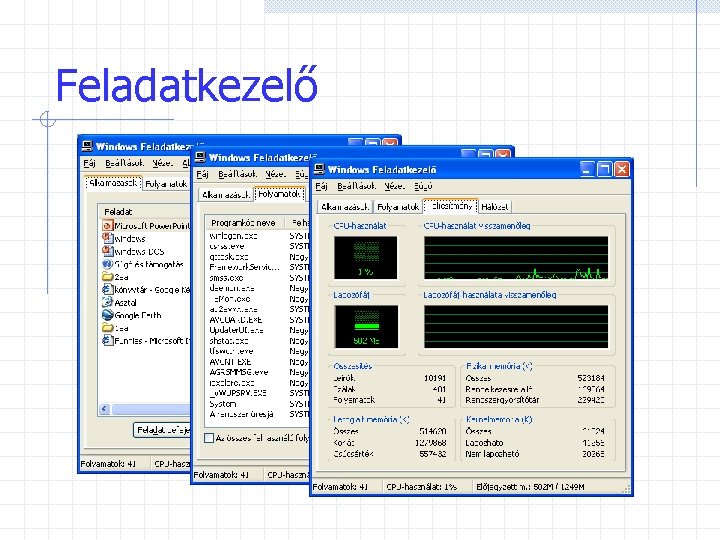This screenshot has width=720, height=540.
Task: Open the Nézet menu in the front window
Action: point(395,186)
